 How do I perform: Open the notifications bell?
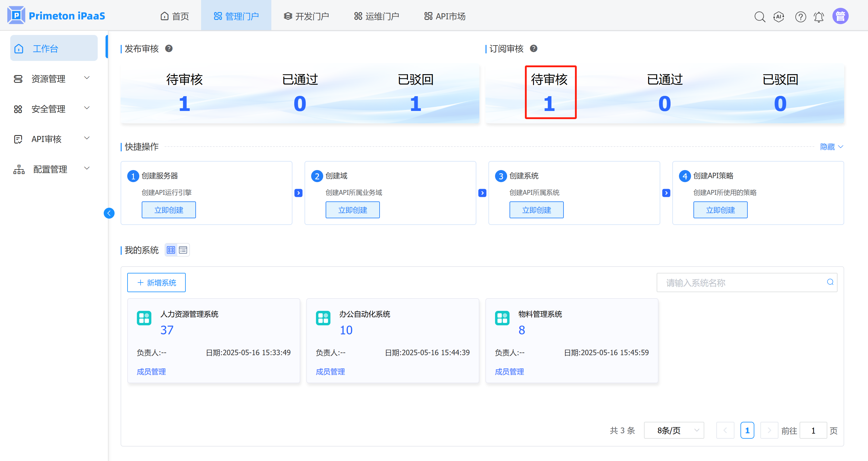(819, 17)
